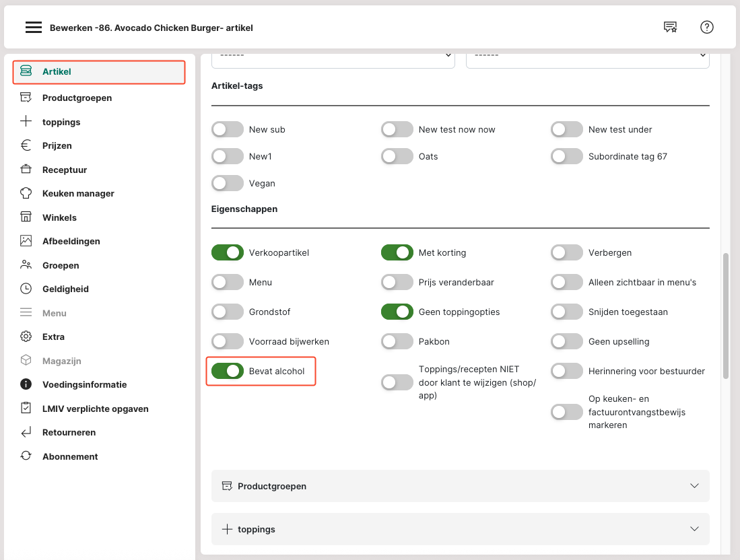Click the vertical page scrollbar

(725, 316)
